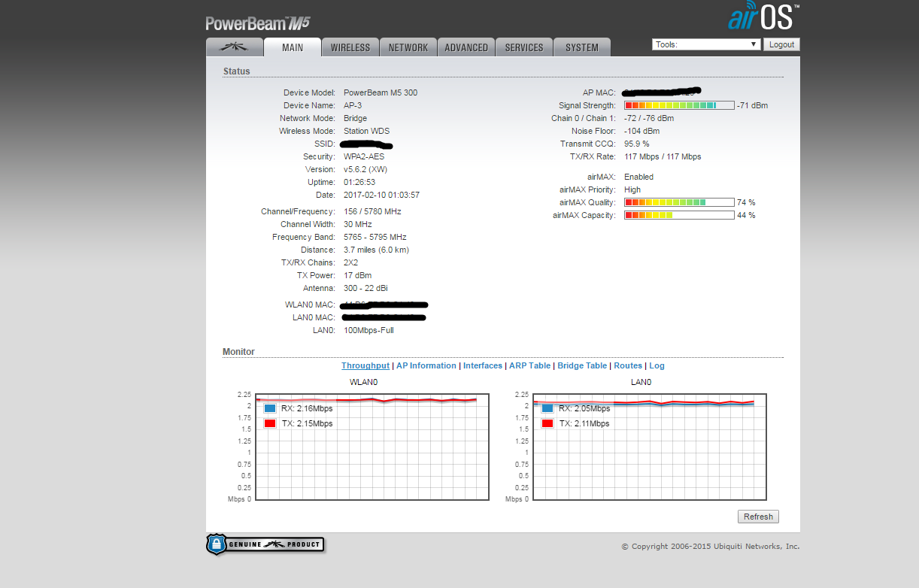Show the Bridge Table link

[582, 365]
